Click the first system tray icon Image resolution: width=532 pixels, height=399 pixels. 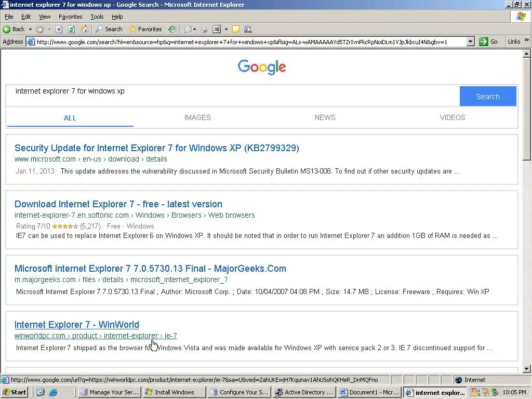[476, 392]
